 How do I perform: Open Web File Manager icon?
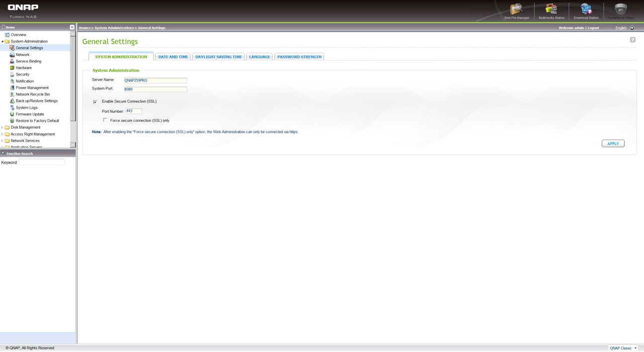coord(516,9)
